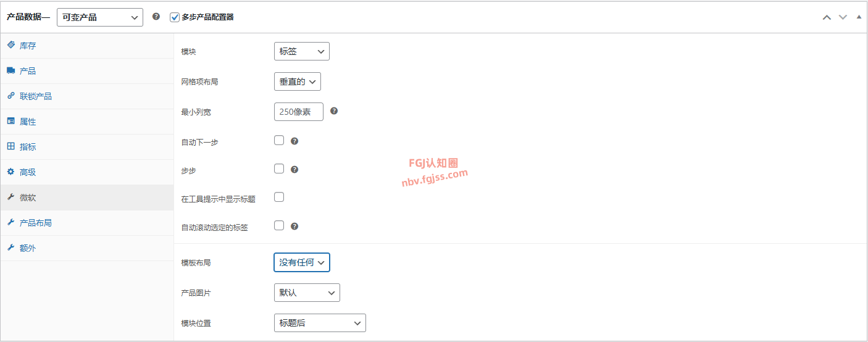Uncheck the 多步产品配置器 checkbox
This screenshot has width=868, height=342.
(175, 17)
